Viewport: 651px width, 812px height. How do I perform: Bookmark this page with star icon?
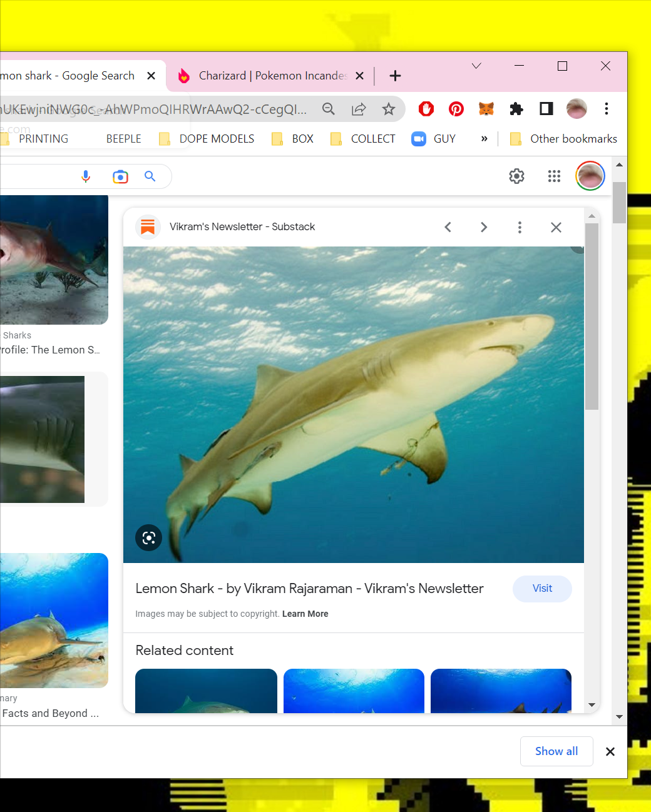pos(389,109)
